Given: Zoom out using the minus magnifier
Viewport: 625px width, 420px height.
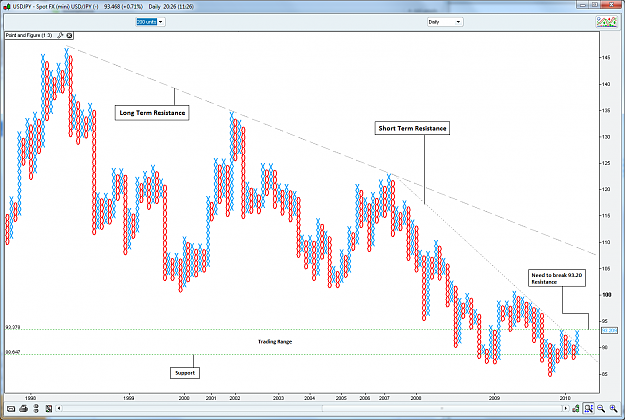Looking at the screenshot, I should coord(601,408).
